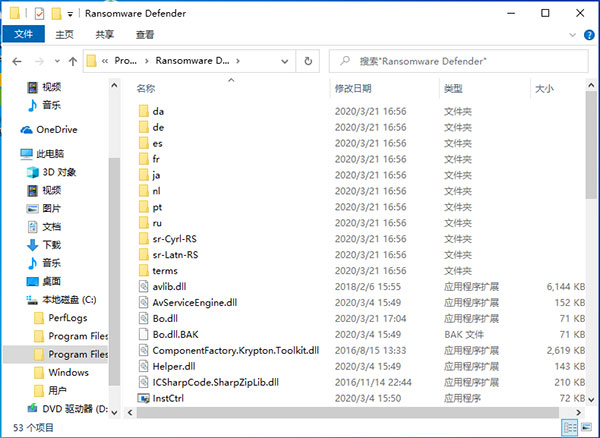This screenshot has height=438, width=600.
Task: Select Windows folder in navigation pane
Action: point(61,373)
